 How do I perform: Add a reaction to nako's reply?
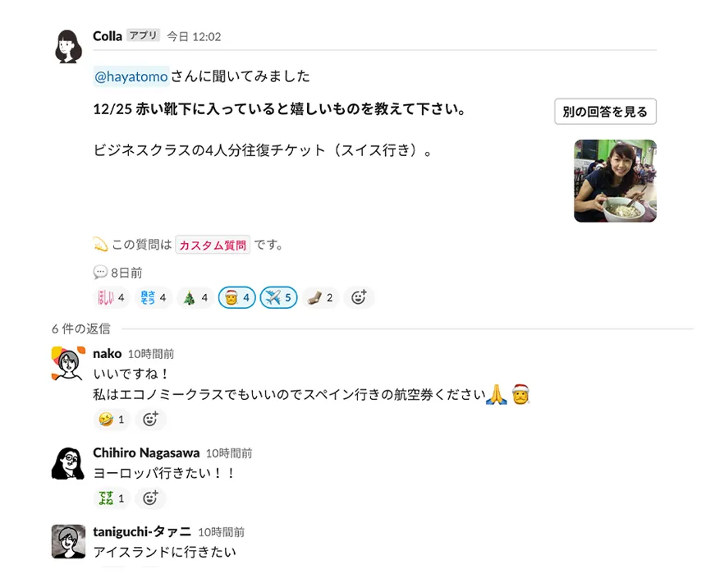pos(150,419)
